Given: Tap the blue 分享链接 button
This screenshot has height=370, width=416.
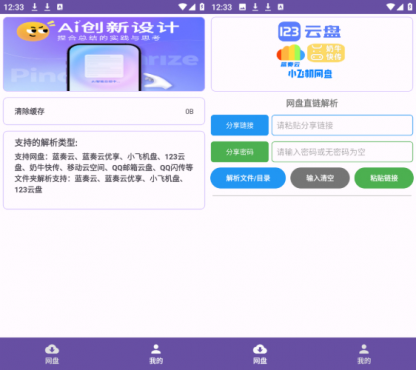Looking at the screenshot, I should [240, 125].
